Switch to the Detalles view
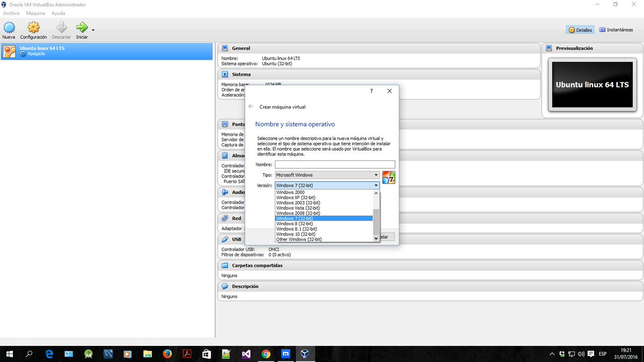This screenshot has height=362, width=644. (580, 30)
